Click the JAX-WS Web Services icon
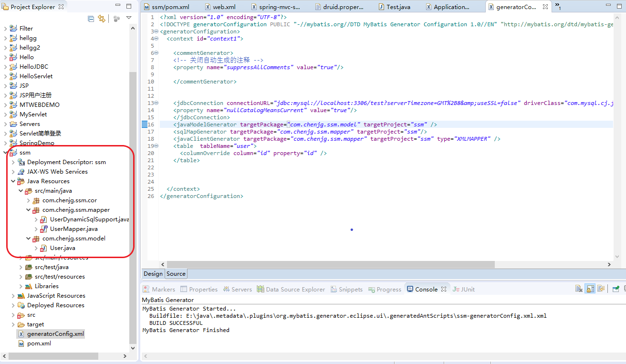626x364 pixels. (x=21, y=171)
